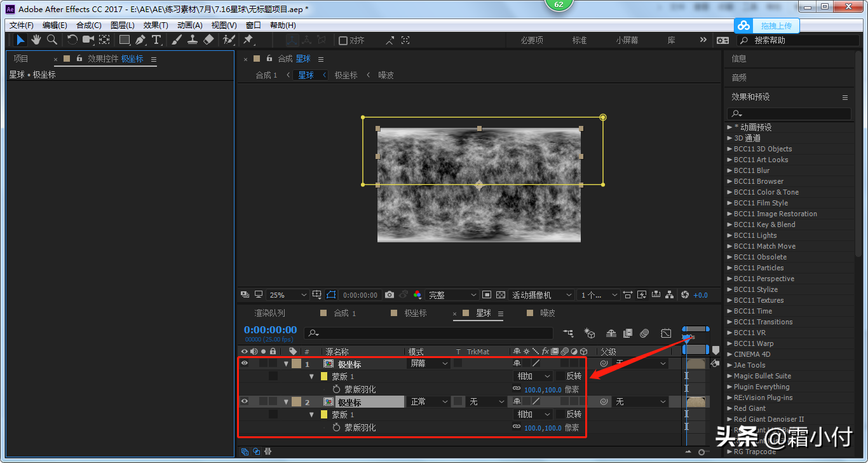Screen dimensions: 868x463
Task: Click the mask feather stopwatch on layer 1
Action: (337, 389)
